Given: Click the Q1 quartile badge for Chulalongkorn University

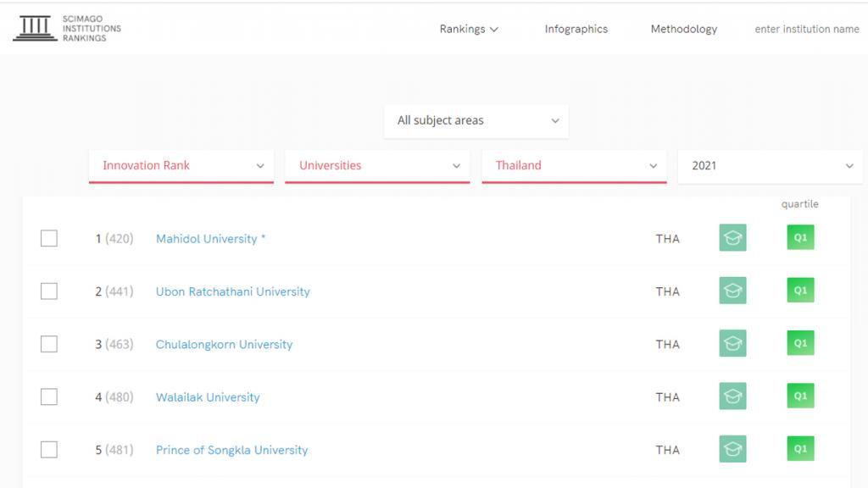Looking at the screenshot, I should coord(800,343).
